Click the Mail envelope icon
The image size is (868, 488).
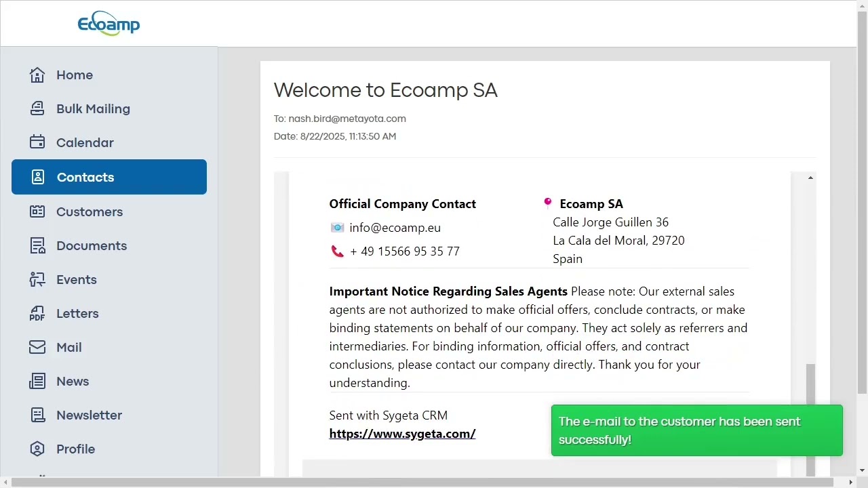coord(37,347)
